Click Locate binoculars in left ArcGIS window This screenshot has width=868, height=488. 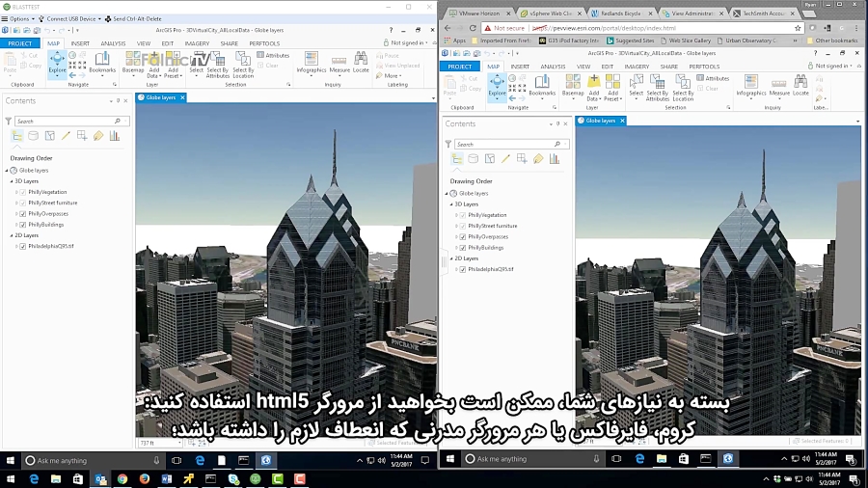pyautogui.click(x=361, y=63)
